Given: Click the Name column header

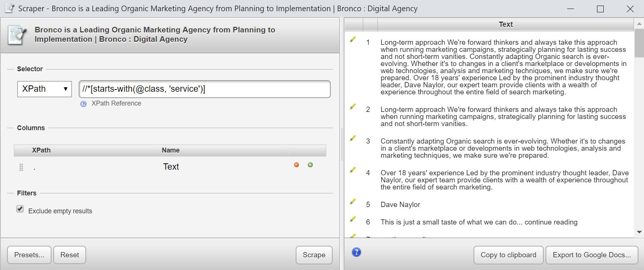Looking at the screenshot, I should (171, 150).
